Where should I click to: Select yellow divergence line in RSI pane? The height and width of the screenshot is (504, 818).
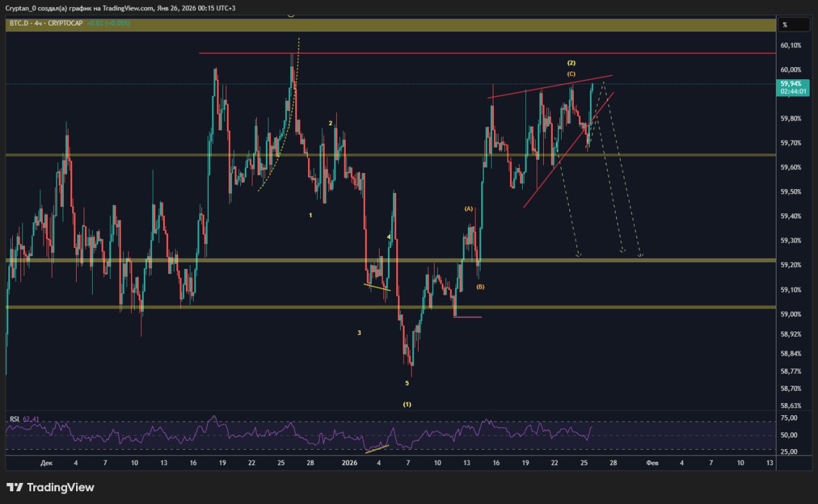pyautogui.click(x=376, y=448)
